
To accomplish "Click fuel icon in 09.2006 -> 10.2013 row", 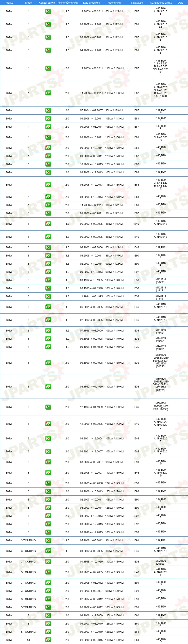I will [x=48, y=491].
